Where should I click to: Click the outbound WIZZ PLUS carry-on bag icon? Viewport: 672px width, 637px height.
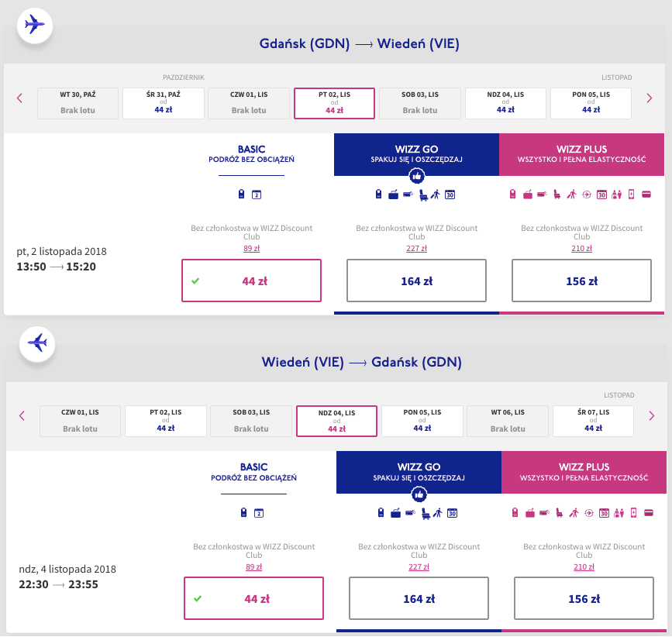click(512, 195)
